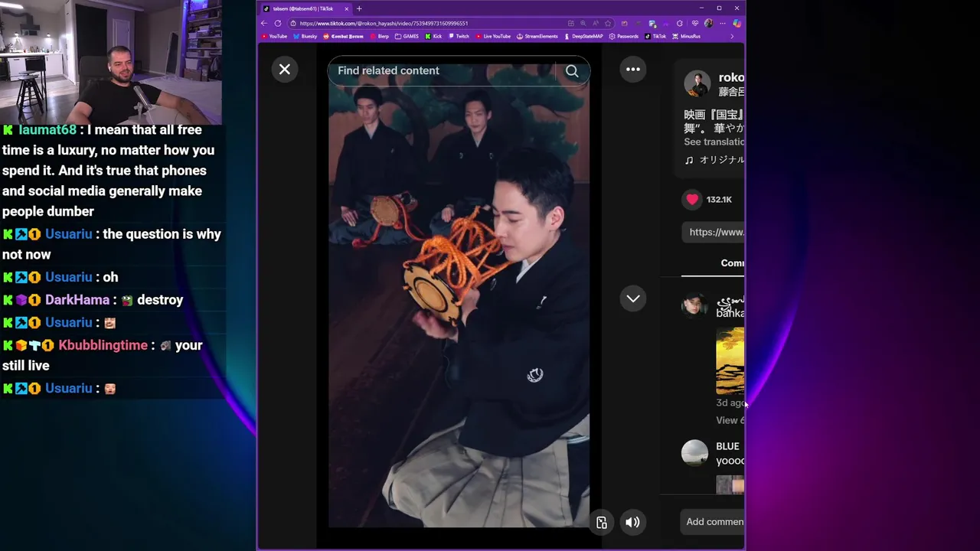Click the zoom magnifier icon in address bar
Screen dimensions: 980x551
(x=583, y=24)
